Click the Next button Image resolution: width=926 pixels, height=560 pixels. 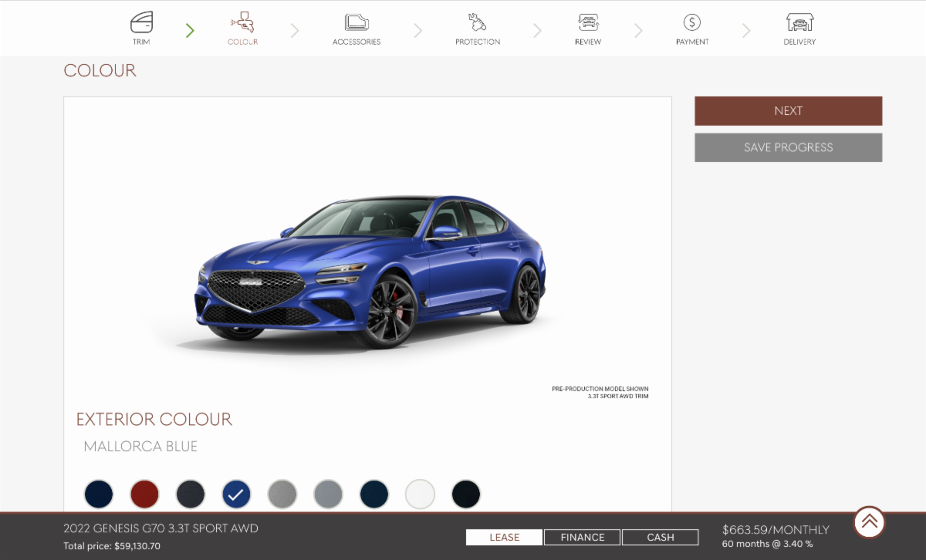pyautogui.click(x=788, y=111)
